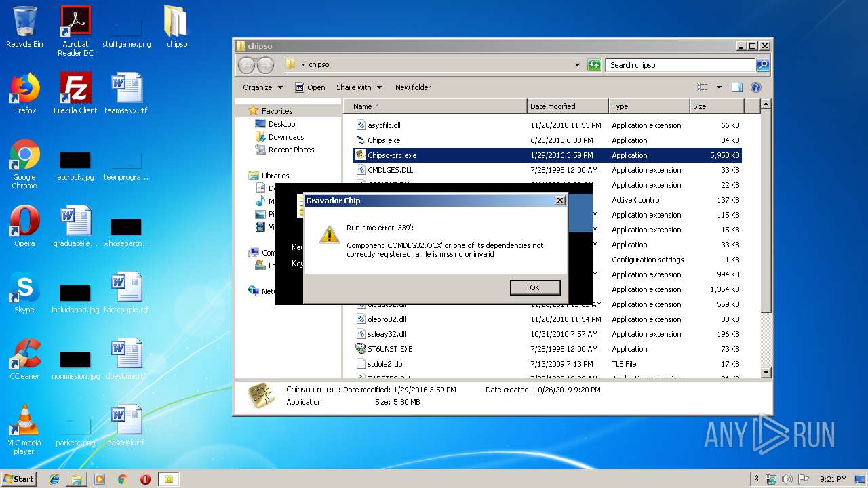
Task: Open the Windows Start menu
Action: point(18,479)
